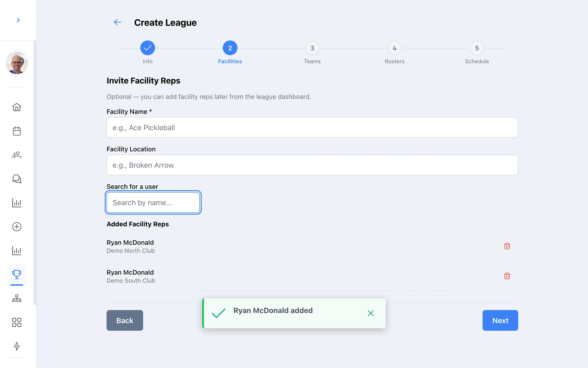Open the calendar icon in the sidebar

(17, 131)
